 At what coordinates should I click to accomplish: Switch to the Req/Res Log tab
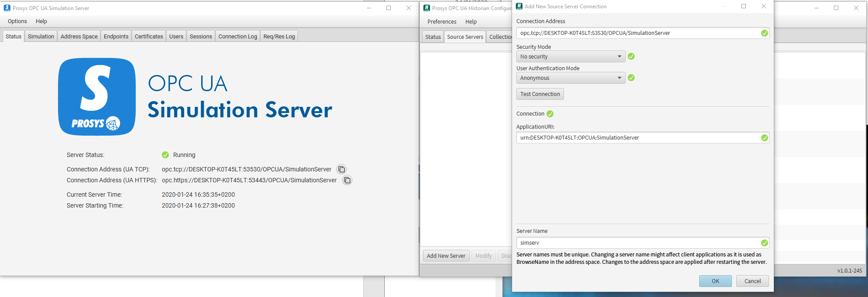click(x=279, y=36)
